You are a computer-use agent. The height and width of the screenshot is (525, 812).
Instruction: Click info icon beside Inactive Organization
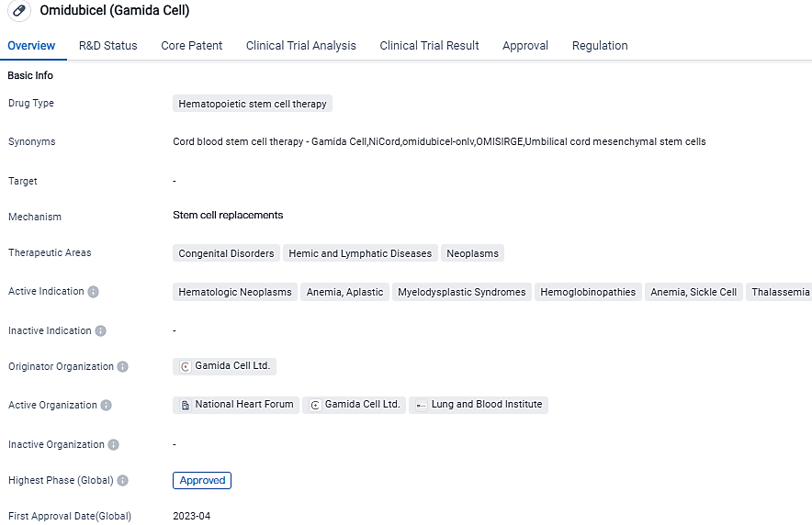(113, 445)
